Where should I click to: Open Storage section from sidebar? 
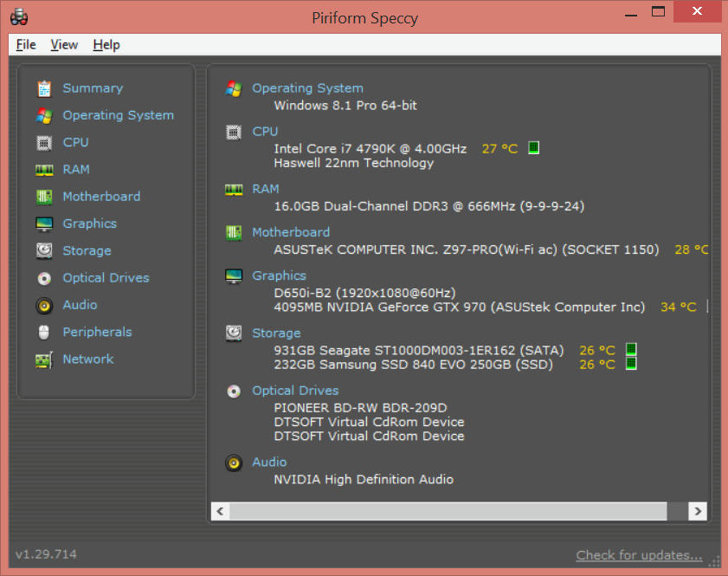pos(87,251)
